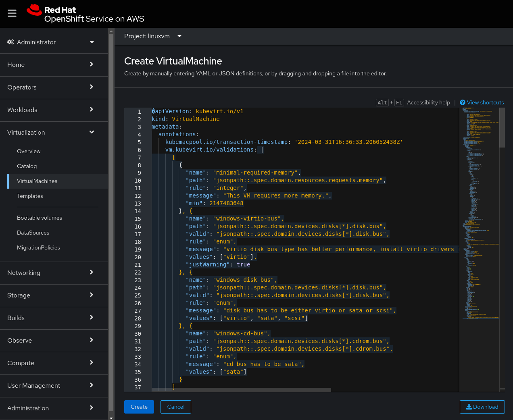This screenshot has height=420, width=513.
Task: Click the 'metadata:' line in editor
Action: click(x=167, y=127)
